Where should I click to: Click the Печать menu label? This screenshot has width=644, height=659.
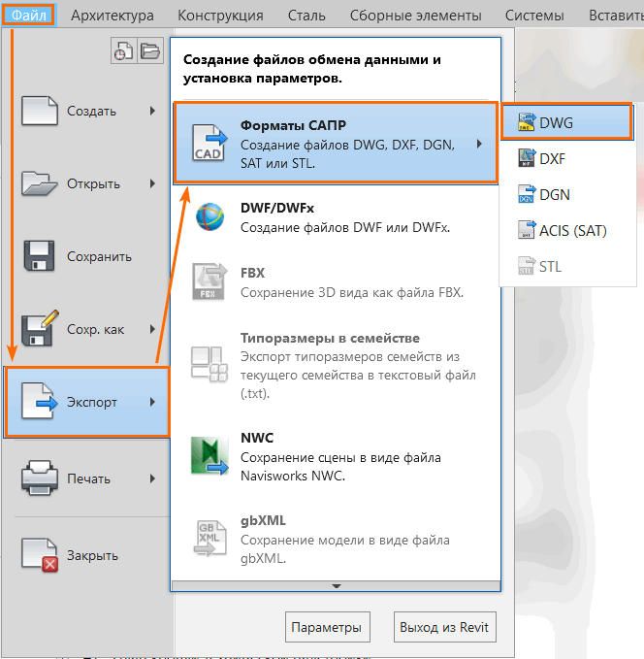tap(88, 478)
